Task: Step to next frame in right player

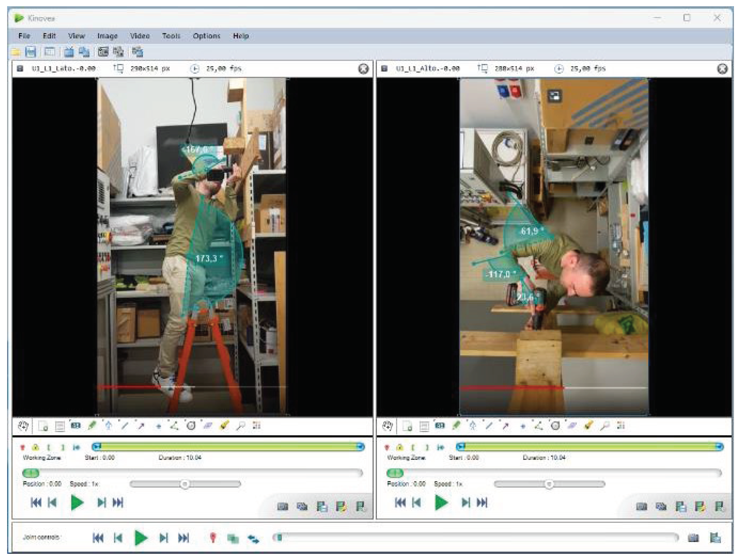Action: [x=465, y=502]
